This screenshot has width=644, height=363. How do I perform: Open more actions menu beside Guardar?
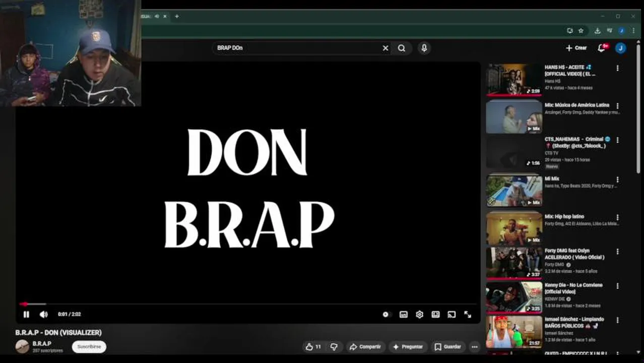tap(474, 347)
